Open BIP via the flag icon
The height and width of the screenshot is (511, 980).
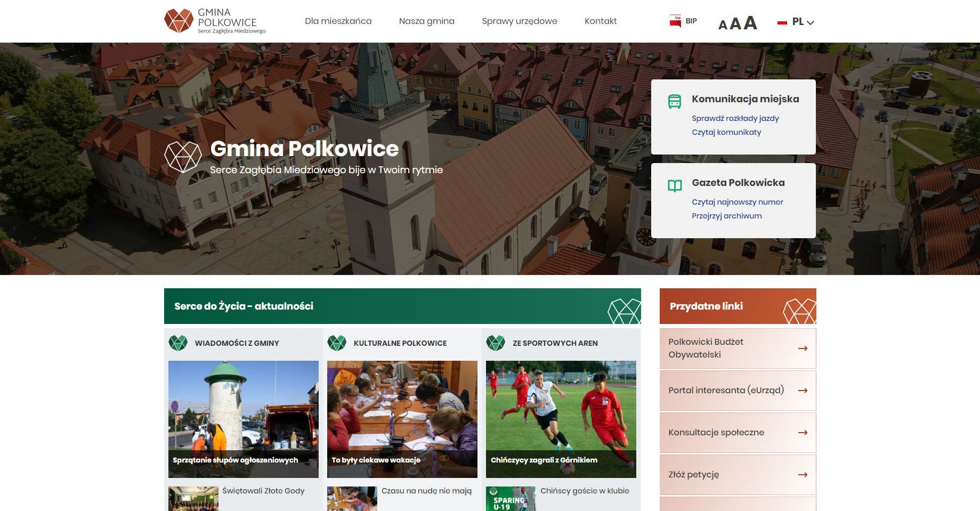676,21
